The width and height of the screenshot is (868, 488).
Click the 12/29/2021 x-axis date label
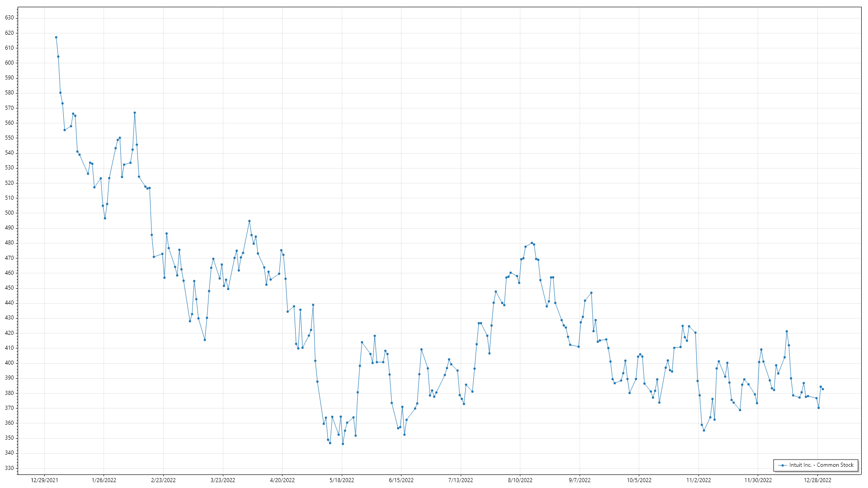click(x=44, y=480)
